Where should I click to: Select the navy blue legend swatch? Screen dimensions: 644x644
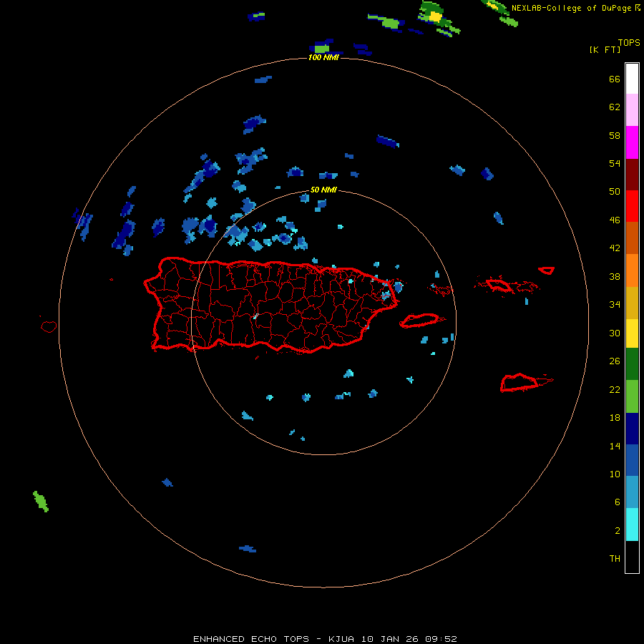tap(632, 429)
